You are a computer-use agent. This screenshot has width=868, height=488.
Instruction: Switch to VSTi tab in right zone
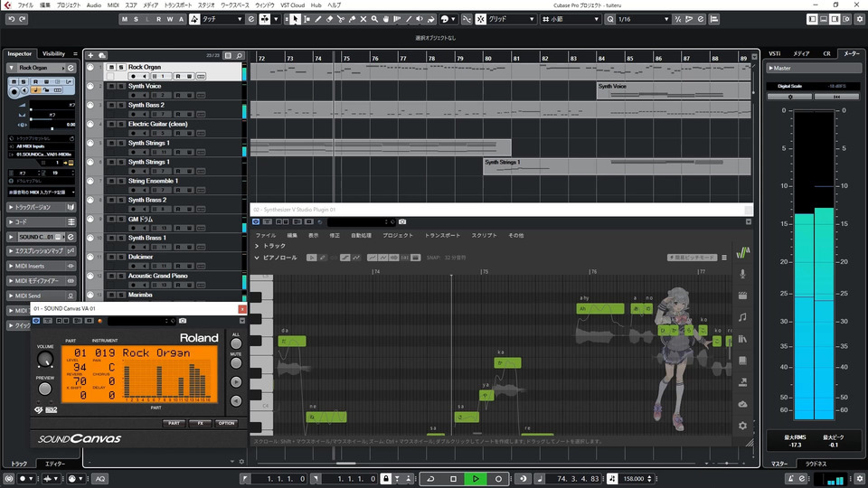[775, 53]
